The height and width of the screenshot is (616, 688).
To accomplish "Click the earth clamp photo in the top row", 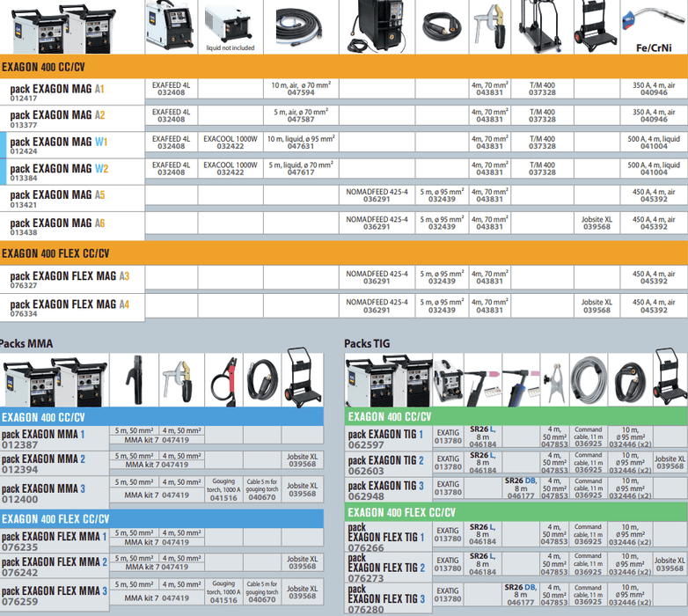I will coord(490,27).
